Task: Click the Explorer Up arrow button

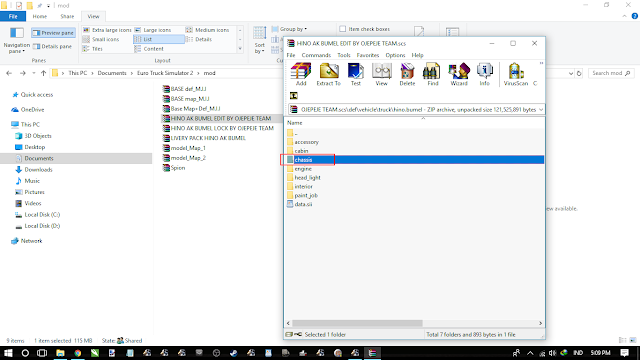Action: (x=43, y=73)
